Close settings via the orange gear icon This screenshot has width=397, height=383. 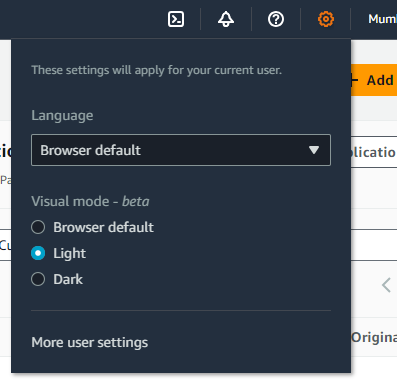click(x=326, y=19)
